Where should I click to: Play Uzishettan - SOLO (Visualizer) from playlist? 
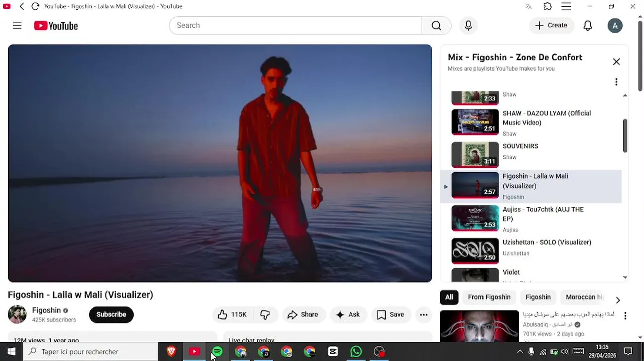tap(531, 250)
